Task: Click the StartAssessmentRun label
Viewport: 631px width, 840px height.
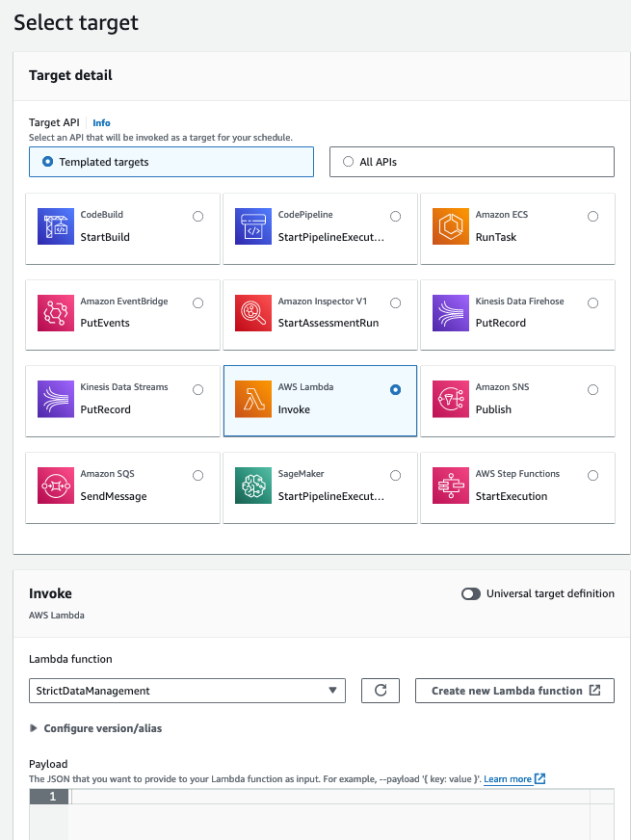Action: pos(329,323)
